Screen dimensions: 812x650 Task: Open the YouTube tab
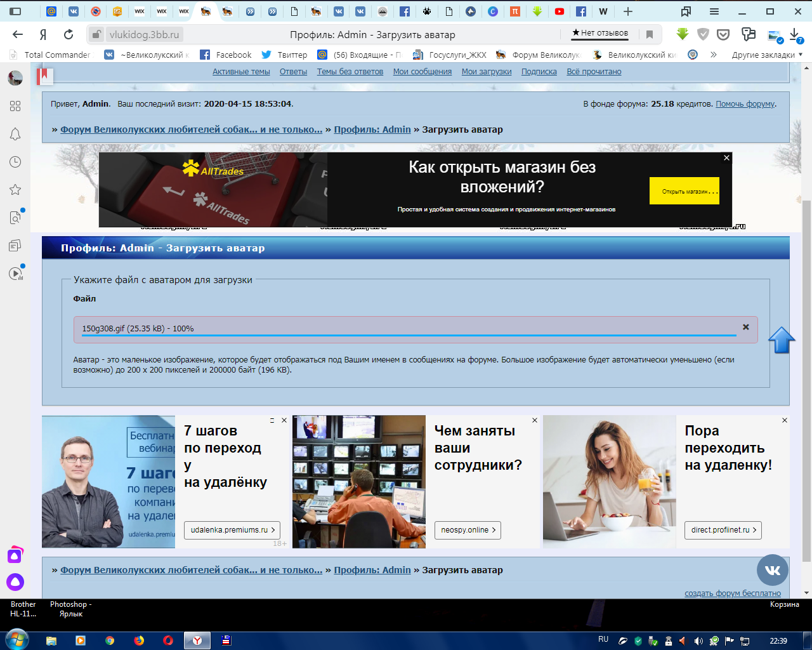coord(559,11)
